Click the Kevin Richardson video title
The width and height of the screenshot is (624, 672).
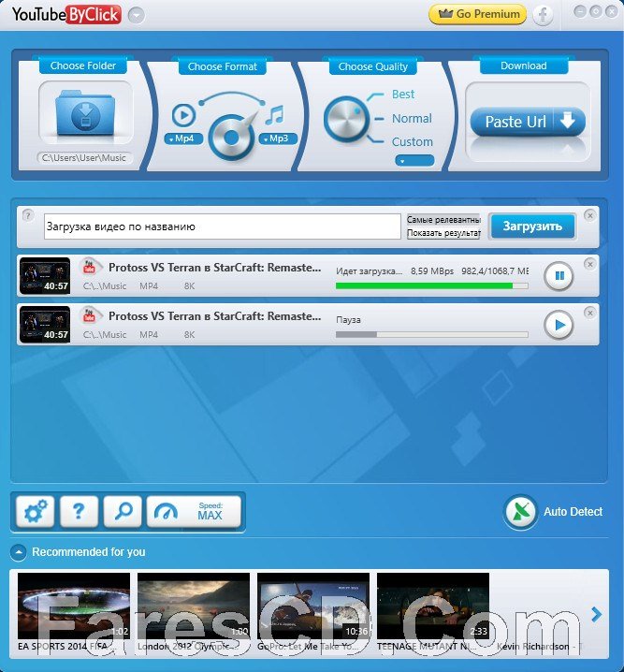pyautogui.click(x=540, y=647)
